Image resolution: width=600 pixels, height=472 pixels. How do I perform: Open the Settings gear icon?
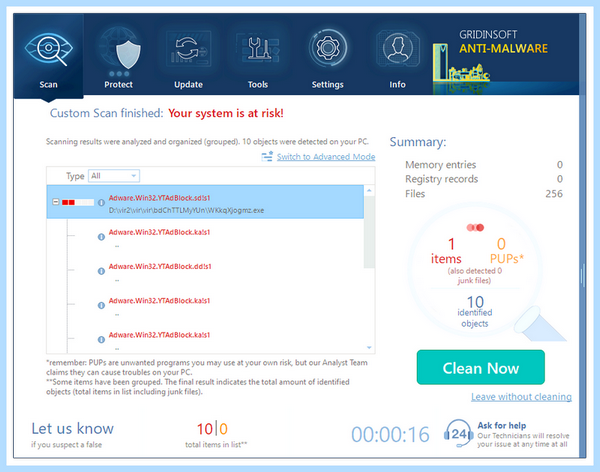(x=328, y=48)
